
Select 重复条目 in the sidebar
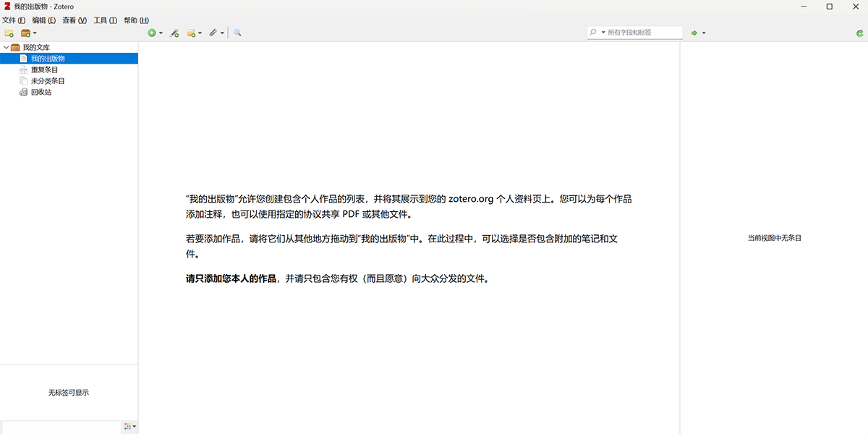point(45,69)
